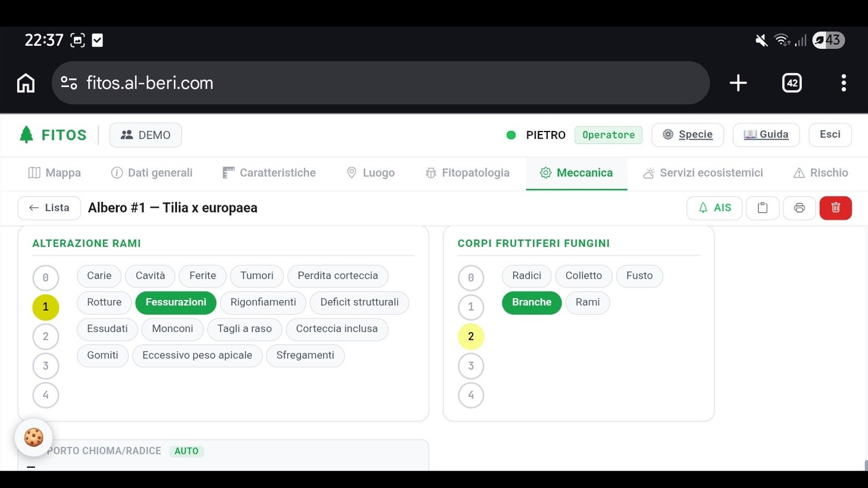The height and width of the screenshot is (488, 868).
Task: Switch to the Dati generali tab
Action: pyautogui.click(x=152, y=173)
